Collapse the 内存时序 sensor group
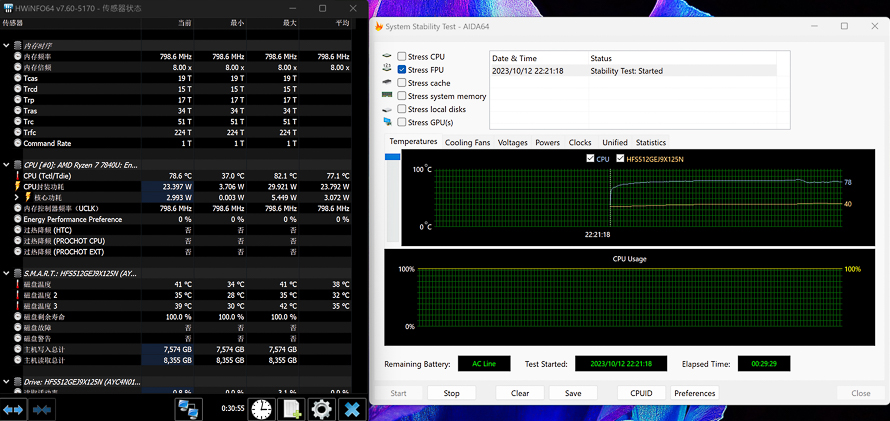Viewport: 890px width, 421px height. pos(6,45)
